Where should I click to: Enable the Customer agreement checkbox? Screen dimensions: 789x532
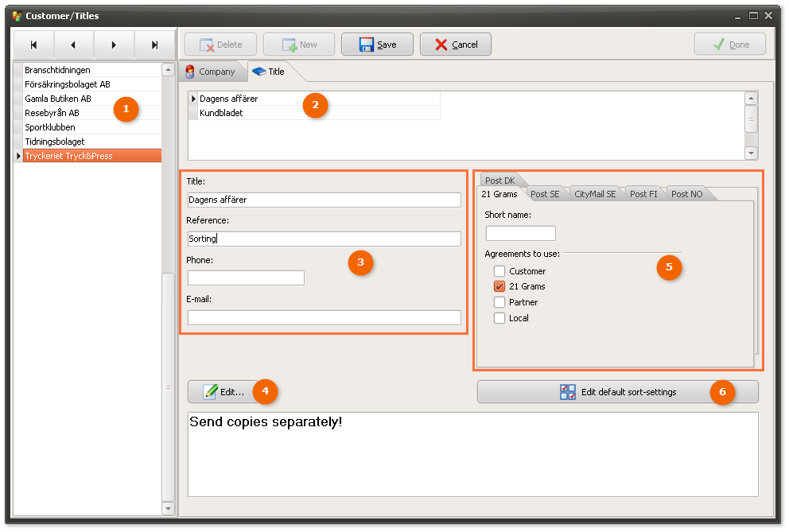[x=499, y=271]
